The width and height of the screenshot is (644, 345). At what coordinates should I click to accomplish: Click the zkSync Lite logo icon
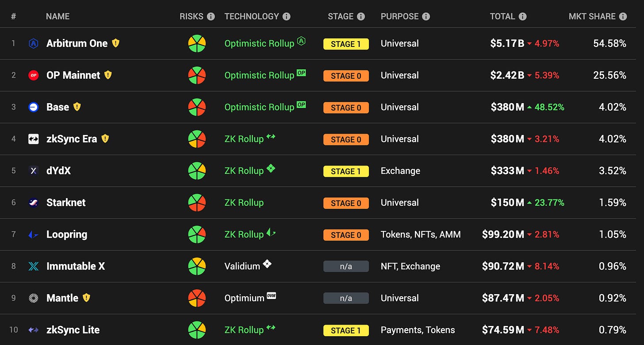(34, 330)
